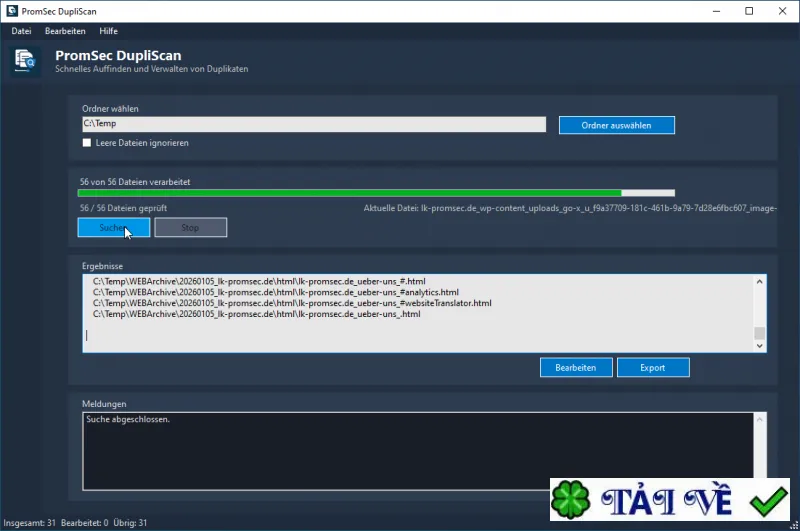
Task: Click the results list scroll up arrow
Action: coord(759,282)
